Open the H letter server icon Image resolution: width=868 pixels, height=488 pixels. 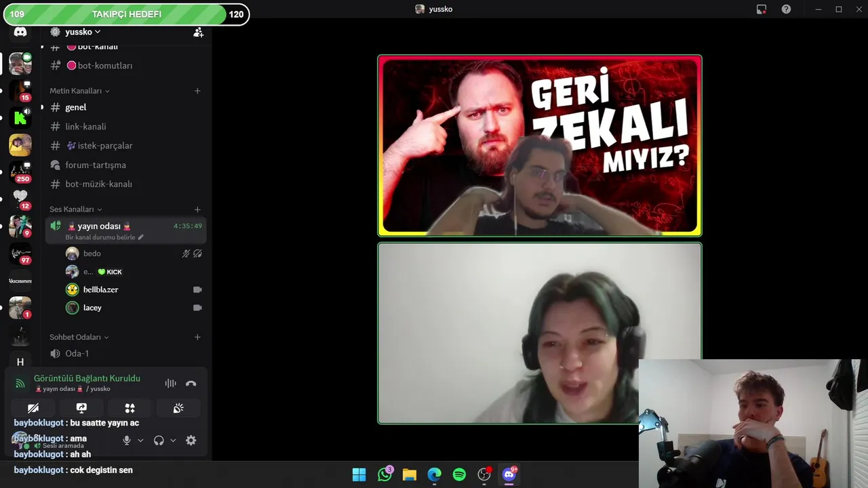point(20,362)
